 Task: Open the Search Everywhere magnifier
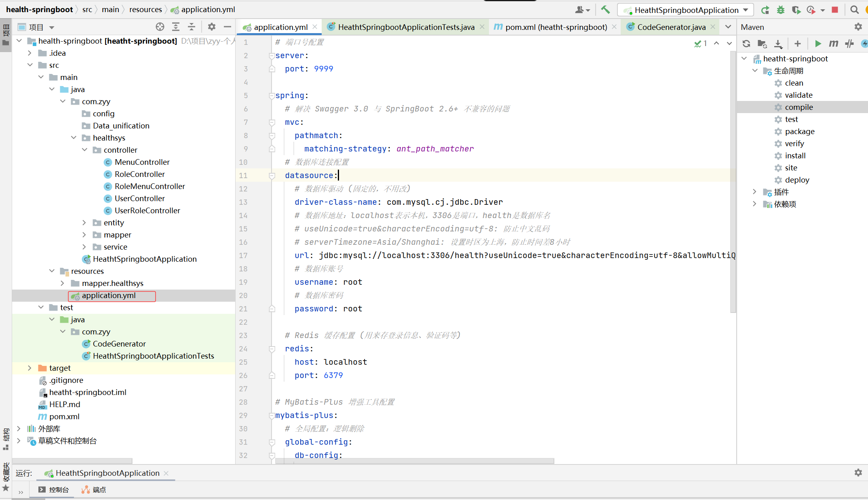pos(854,10)
